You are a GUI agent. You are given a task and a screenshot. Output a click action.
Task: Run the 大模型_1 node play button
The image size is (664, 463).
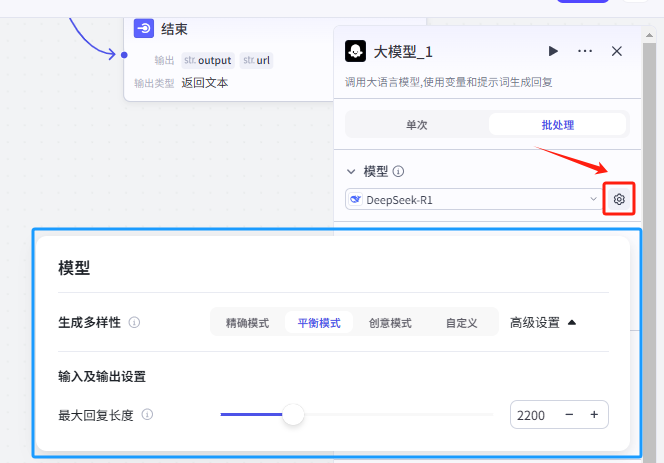[553, 51]
